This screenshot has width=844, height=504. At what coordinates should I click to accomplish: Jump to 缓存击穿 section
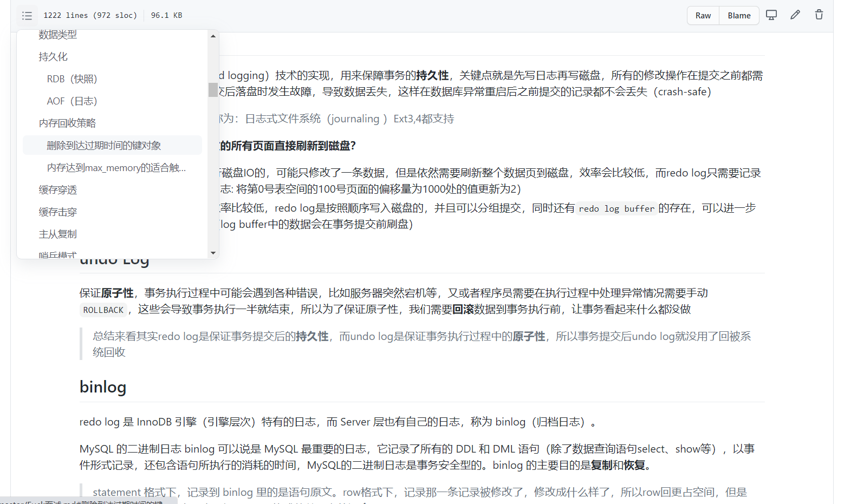[x=112, y=212]
